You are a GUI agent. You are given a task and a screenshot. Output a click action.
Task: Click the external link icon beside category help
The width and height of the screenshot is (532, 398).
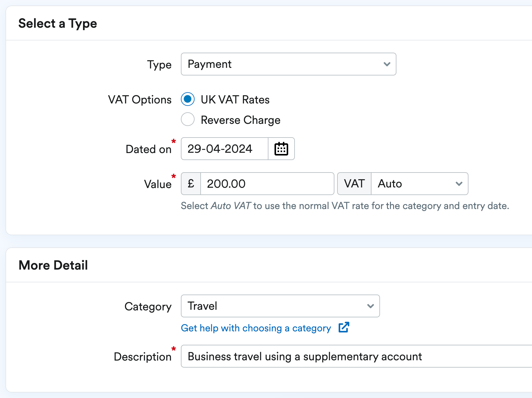(344, 328)
